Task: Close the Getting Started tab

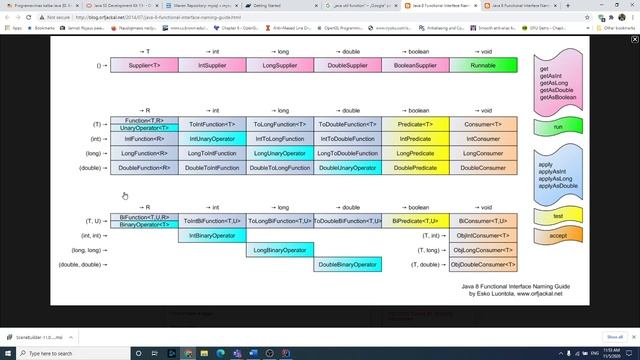Action: tap(316, 6)
